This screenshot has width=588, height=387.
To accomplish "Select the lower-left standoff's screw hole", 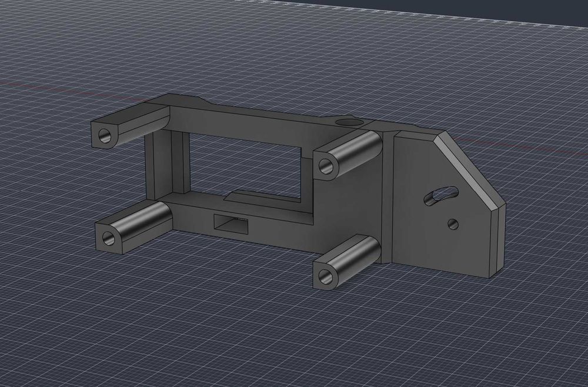I will [108, 238].
